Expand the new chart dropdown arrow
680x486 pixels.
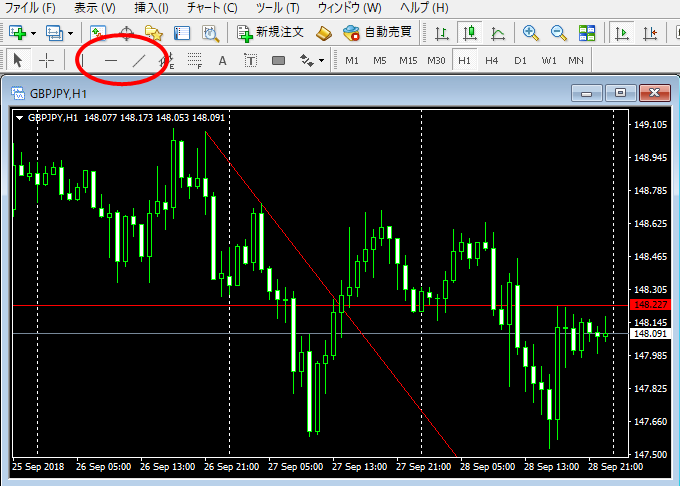coord(34,33)
